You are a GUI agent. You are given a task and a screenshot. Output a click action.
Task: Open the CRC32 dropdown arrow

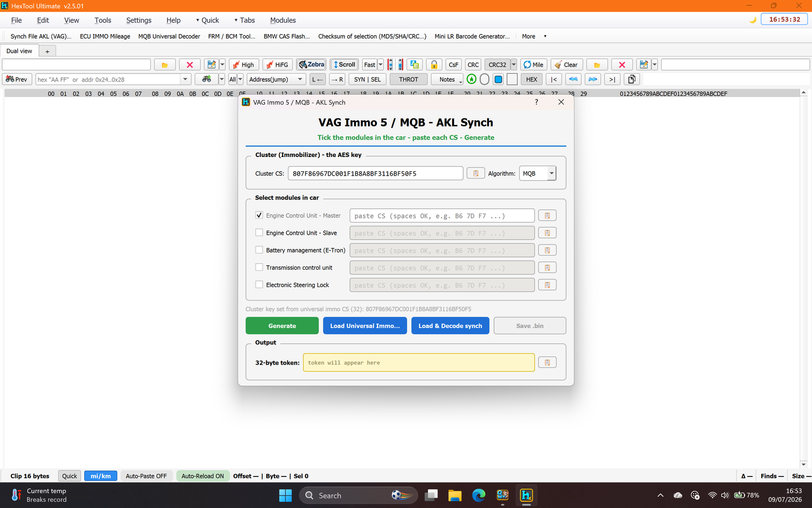(x=514, y=65)
